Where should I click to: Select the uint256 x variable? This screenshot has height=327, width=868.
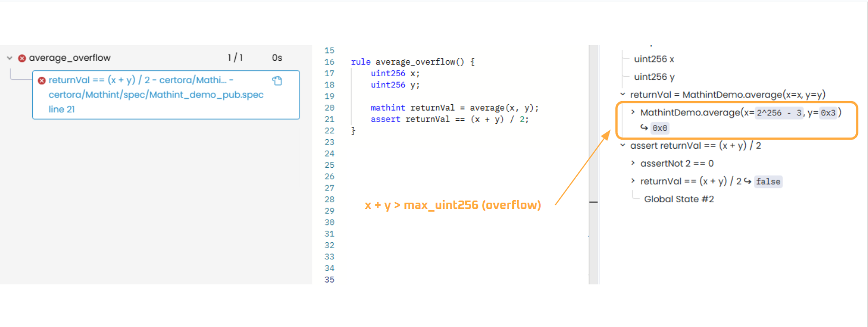tap(654, 59)
